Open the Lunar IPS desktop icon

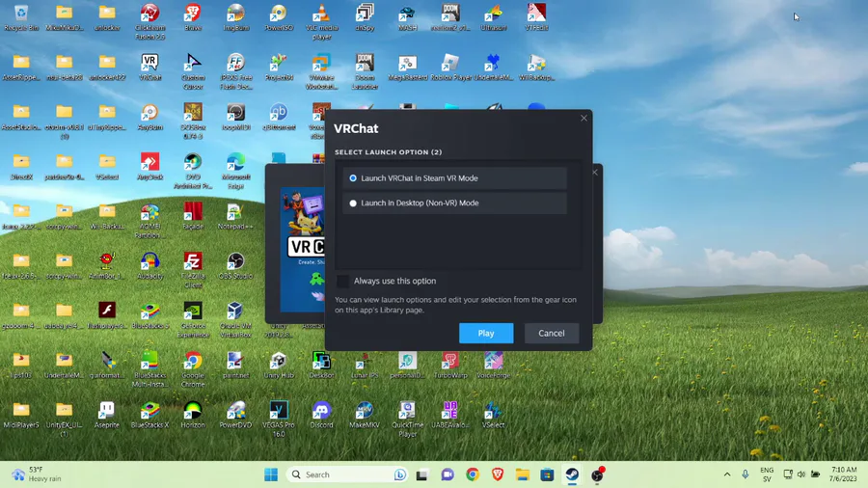[365, 366]
